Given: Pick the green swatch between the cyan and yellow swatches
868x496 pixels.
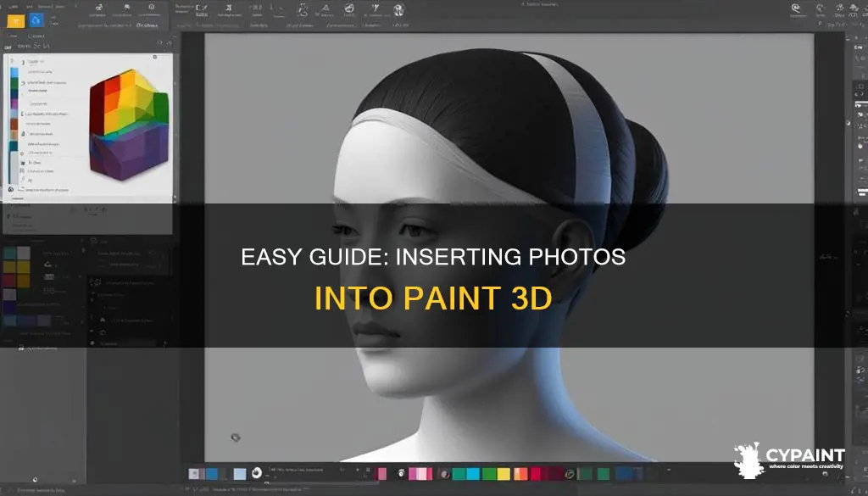Looking at the screenshot, I should (x=489, y=474).
